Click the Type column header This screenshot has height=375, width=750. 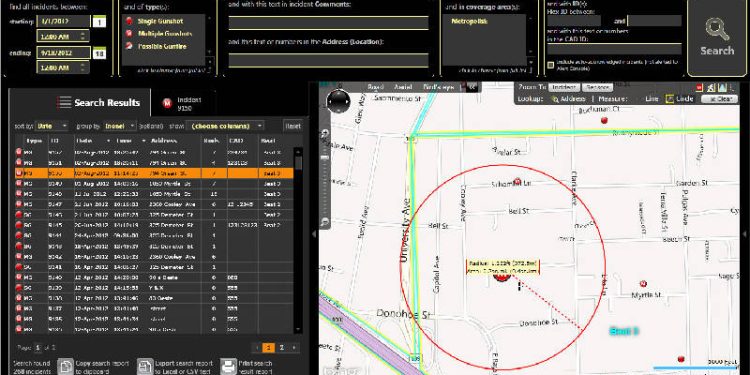(35, 141)
